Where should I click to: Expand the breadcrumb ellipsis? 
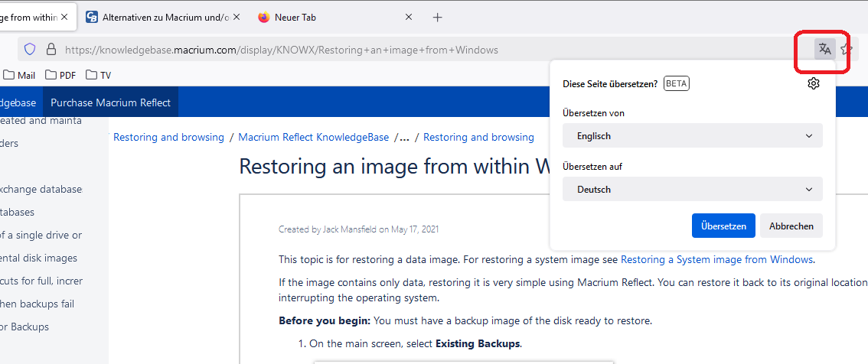[x=404, y=138]
